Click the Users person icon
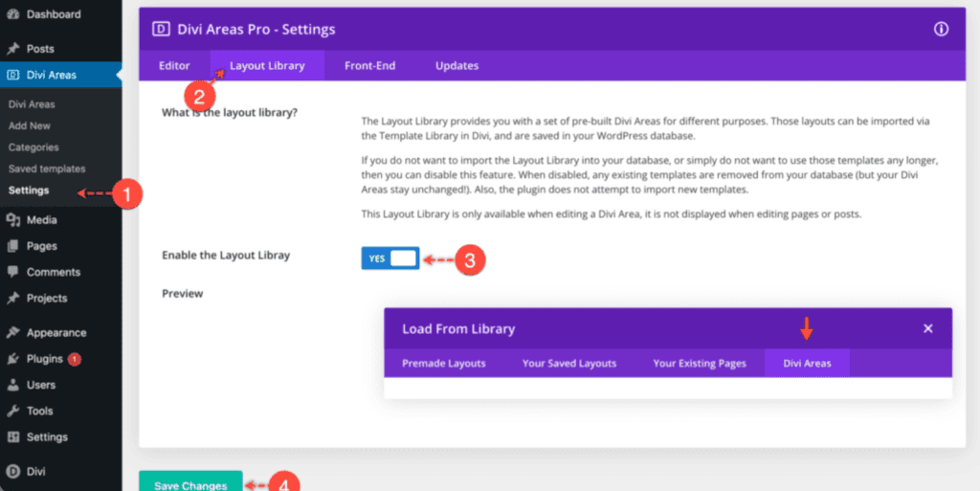 click(13, 385)
